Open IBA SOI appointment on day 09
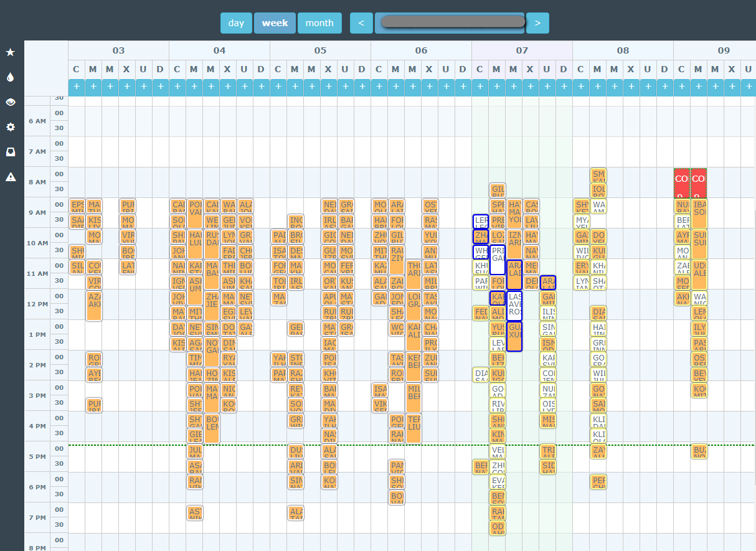 699,214
